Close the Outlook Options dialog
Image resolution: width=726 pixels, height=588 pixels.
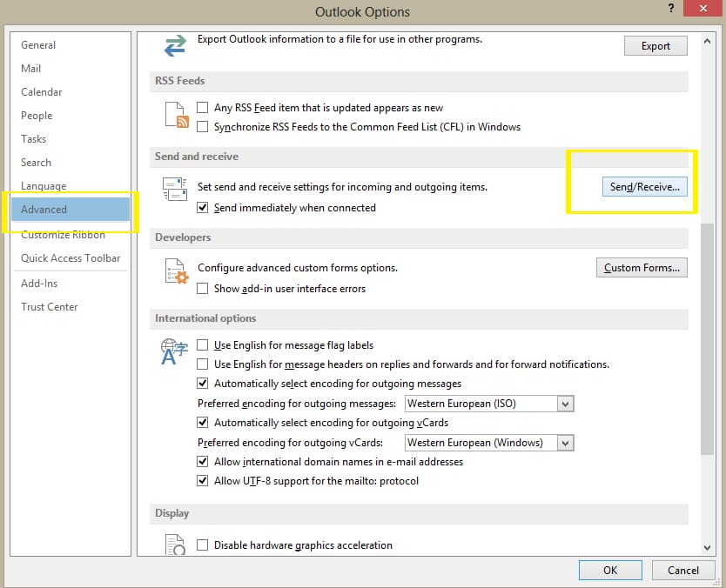[702, 9]
